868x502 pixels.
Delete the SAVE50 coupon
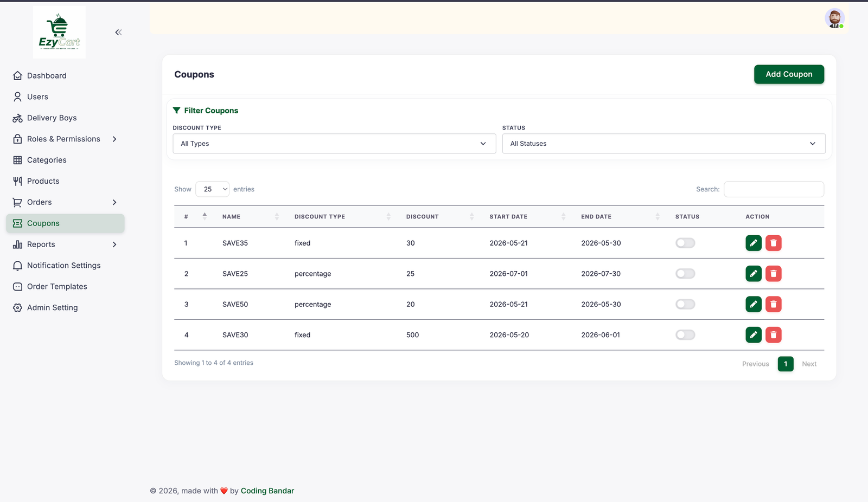click(774, 304)
